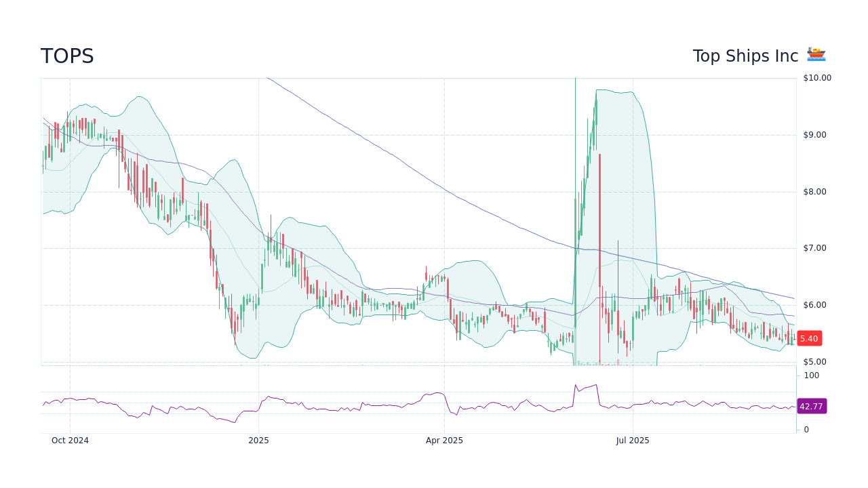Toggle visibility of the RSI indicator pane
The image size is (868, 488).
click(417, 400)
